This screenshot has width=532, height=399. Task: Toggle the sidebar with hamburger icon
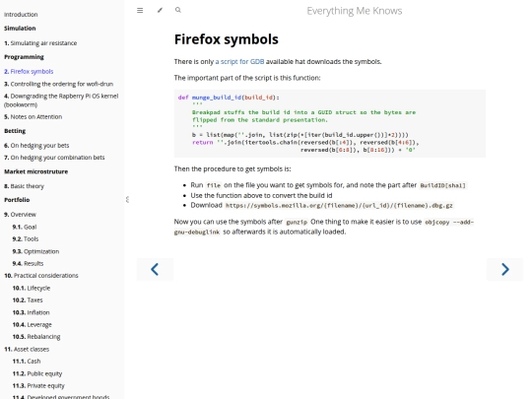click(140, 11)
